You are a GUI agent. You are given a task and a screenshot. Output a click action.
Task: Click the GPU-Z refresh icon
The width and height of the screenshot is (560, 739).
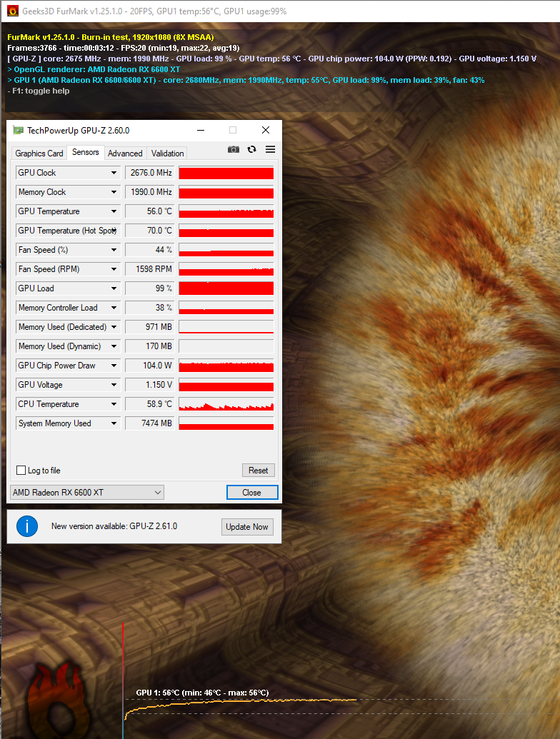pyautogui.click(x=251, y=149)
